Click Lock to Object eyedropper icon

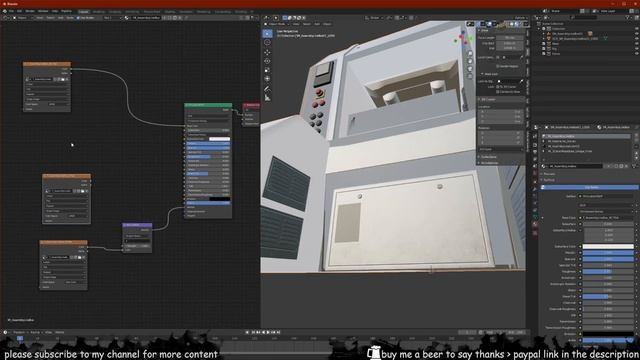[x=521, y=81]
